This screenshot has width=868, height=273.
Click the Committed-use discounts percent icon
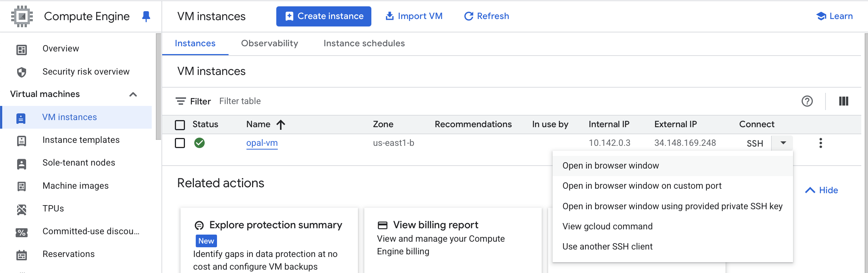coord(22,232)
